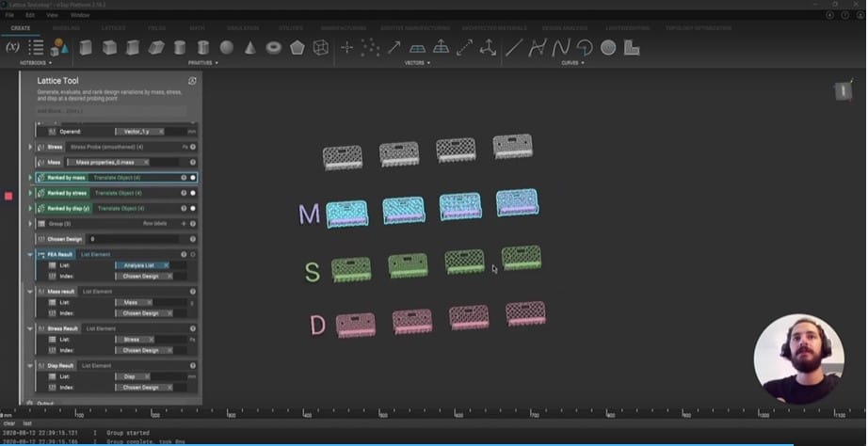Screen dimensions: 868x446
Task: Select the wireframe bounding box icon
Action: (x=320, y=48)
